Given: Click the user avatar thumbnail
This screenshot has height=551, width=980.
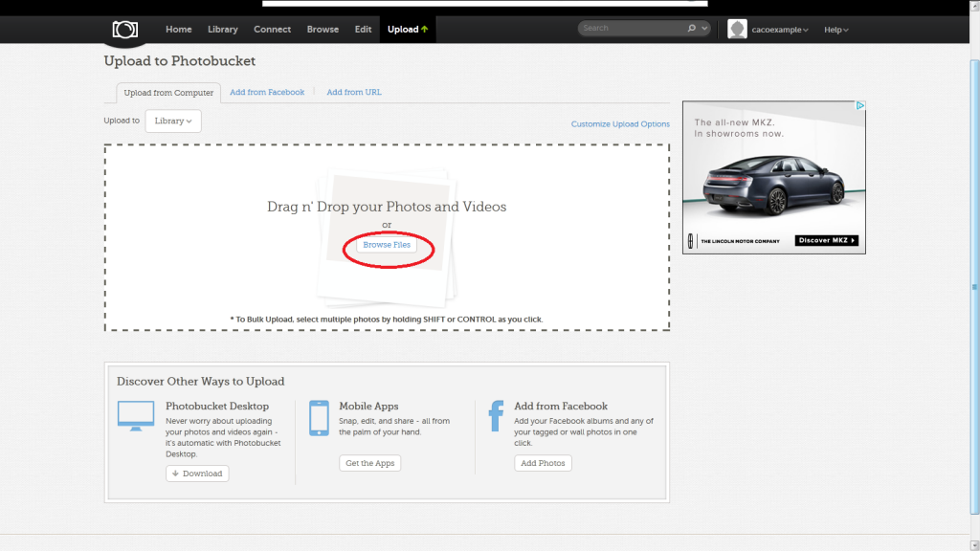Looking at the screenshot, I should (737, 30).
